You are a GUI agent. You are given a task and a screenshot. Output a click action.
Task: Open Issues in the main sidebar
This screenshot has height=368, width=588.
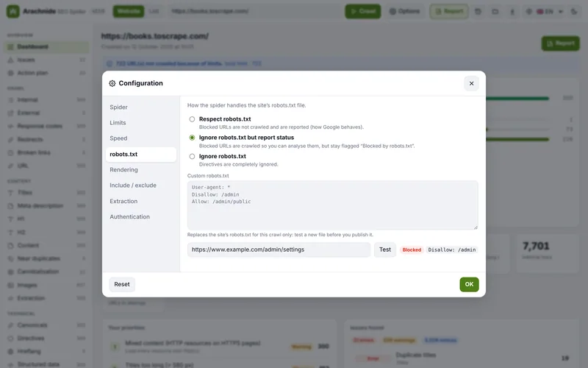pyautogui.click(x=46, y=60)
